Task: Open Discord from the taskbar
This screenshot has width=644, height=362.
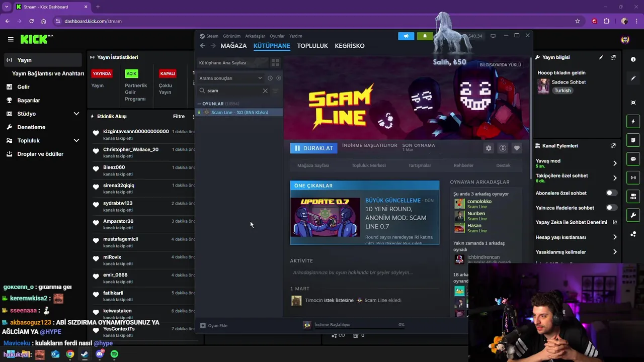Action: [x=100, y=354]
